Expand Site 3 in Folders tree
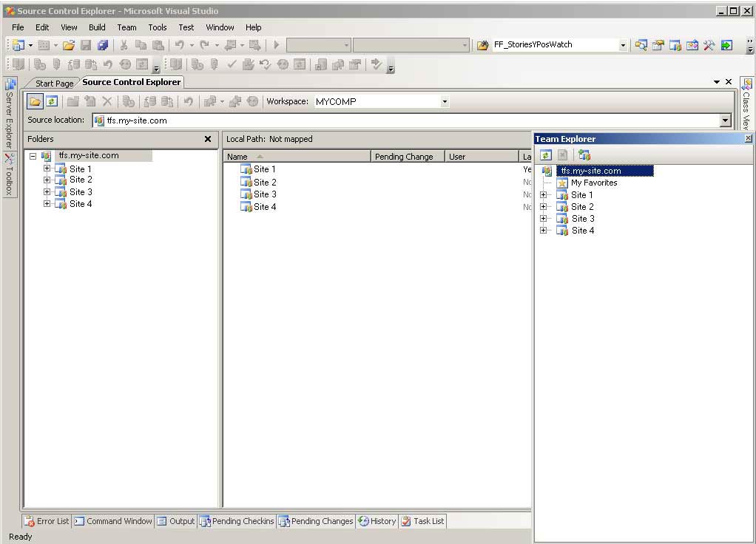Screen dimensions: 756x544 pyautogui.click(x=47, y=191)
